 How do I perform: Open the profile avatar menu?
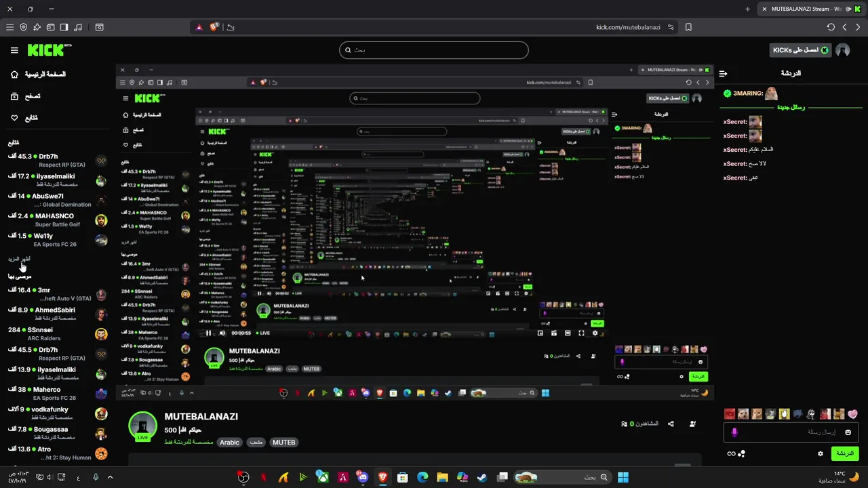[843, 50]
